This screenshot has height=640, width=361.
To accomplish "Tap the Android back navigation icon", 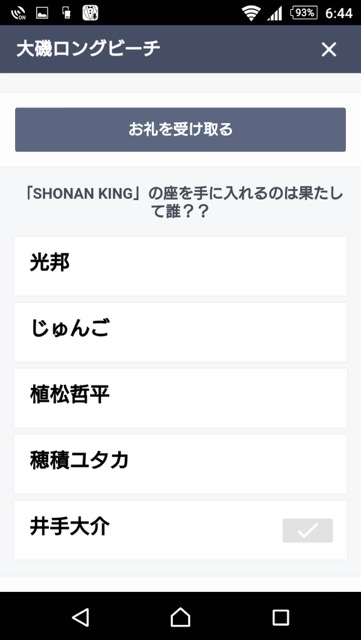I will [80, 617].
